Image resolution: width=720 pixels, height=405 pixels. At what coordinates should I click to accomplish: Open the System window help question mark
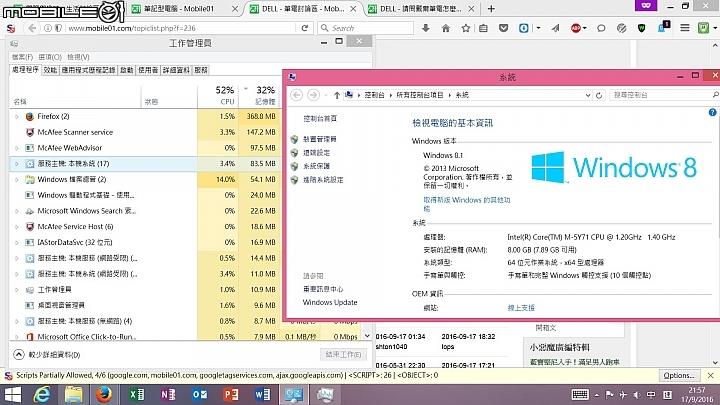coord(712,112)
